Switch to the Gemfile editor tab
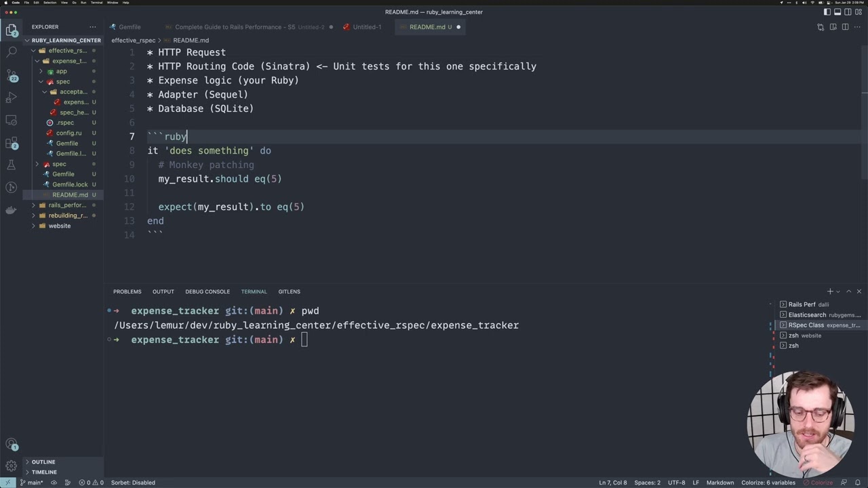Screen dimensions: 868x488 pyautogui.click(x=130, y=27)
